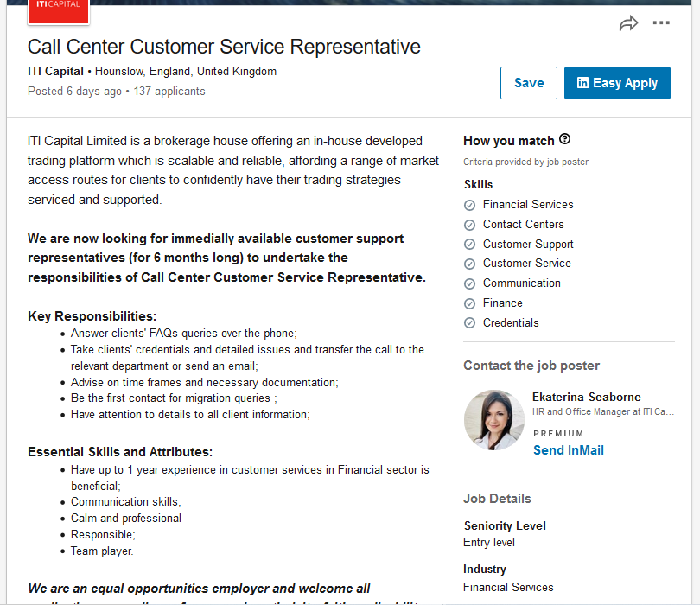Viewport: 700px width, 605px height.
Task: Click the Financial Services skill check icon
Action: click(469, 205)
